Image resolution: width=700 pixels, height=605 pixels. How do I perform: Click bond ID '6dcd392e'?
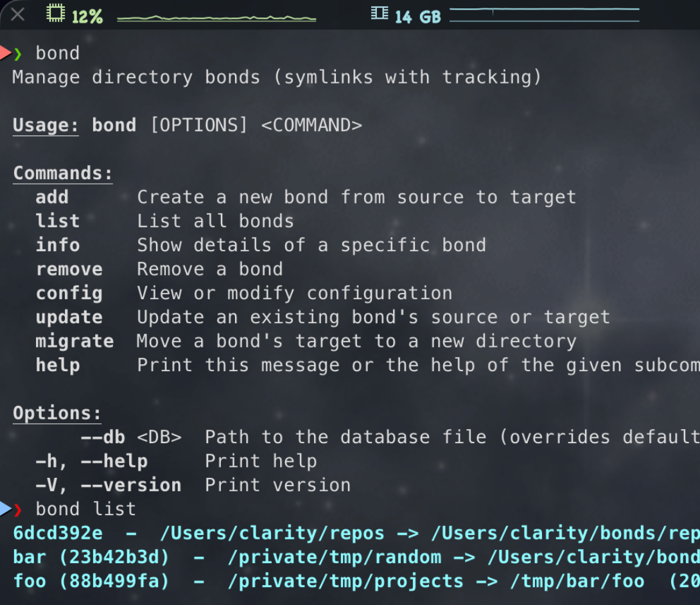58,533
